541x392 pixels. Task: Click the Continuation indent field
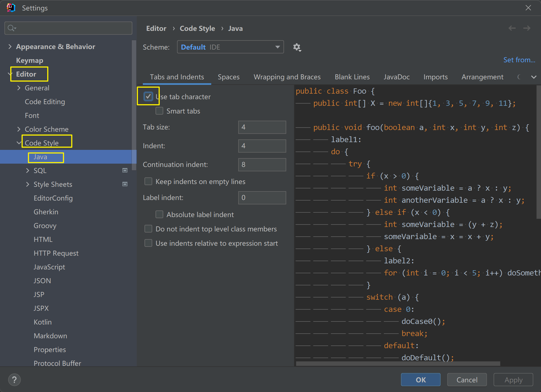[262, 165]
